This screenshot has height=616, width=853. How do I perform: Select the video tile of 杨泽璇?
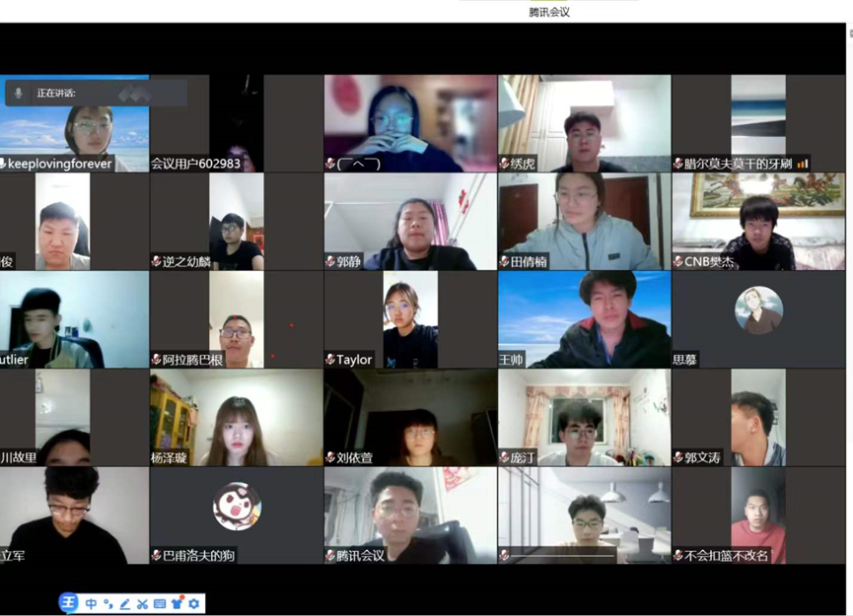point(237,416)
